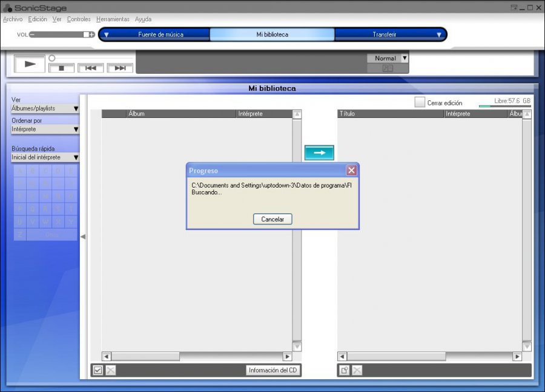Click the track list horizontal scrollbar thumb
Viewport: 545px width, 392px height.
396,356
